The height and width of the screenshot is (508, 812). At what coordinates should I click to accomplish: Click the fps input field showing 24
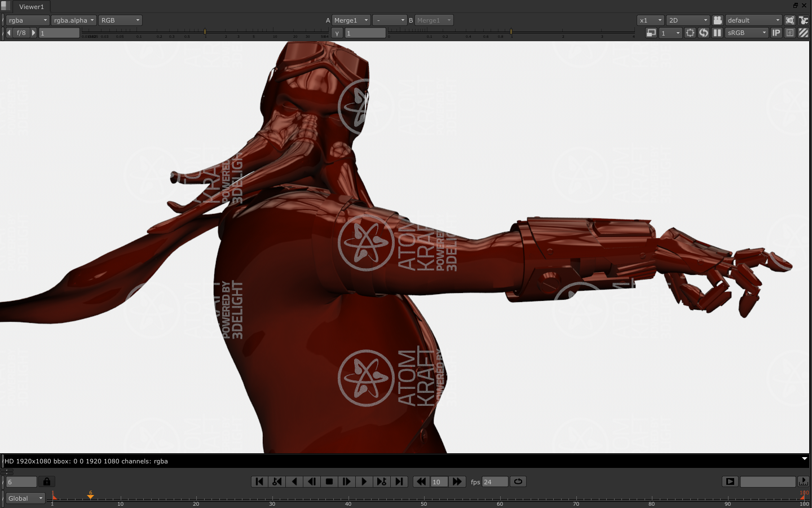pos(495,482)
